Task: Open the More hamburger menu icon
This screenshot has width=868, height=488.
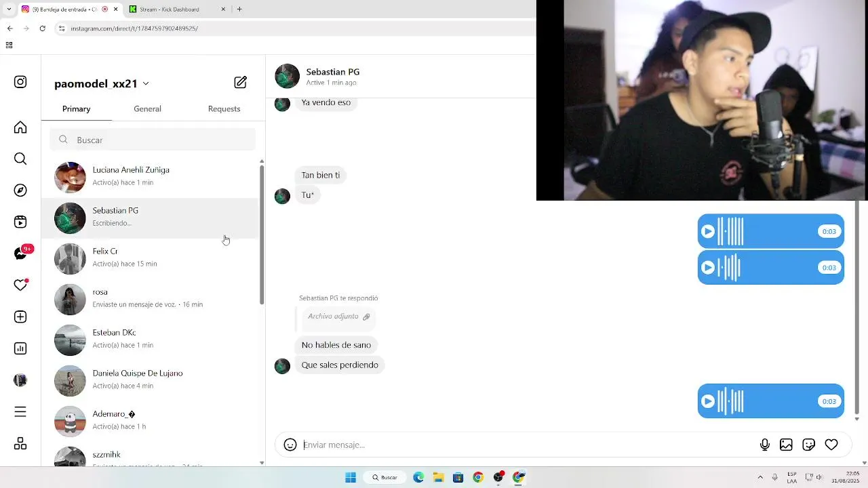Action: (x=20, y=411)
